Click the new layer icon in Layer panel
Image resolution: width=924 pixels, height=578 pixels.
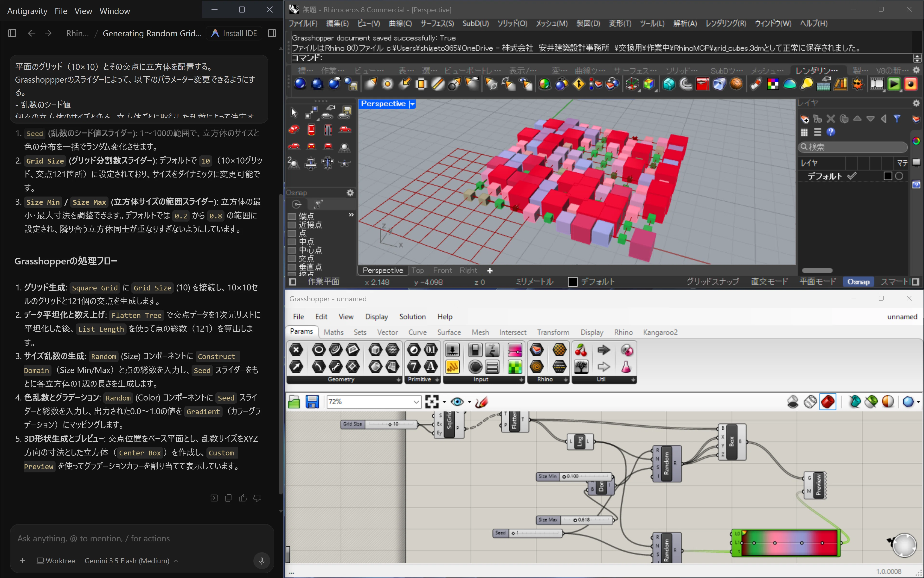tap(804, 119)
